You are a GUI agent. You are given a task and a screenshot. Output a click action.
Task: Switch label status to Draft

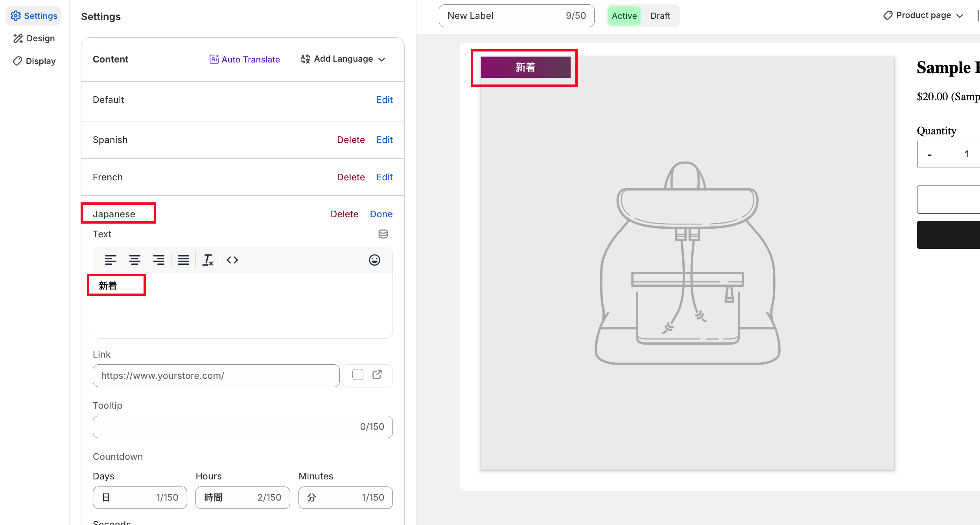(x=660, y=16)
